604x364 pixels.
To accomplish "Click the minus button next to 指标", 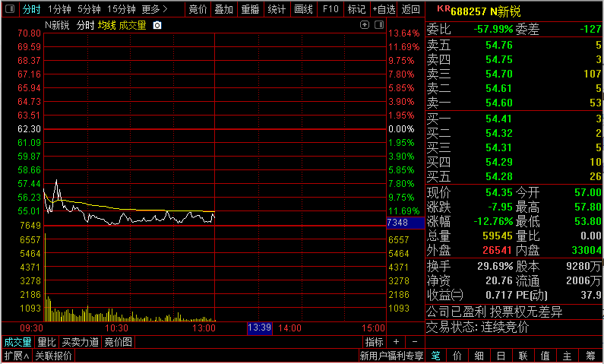I will (412, 342).
